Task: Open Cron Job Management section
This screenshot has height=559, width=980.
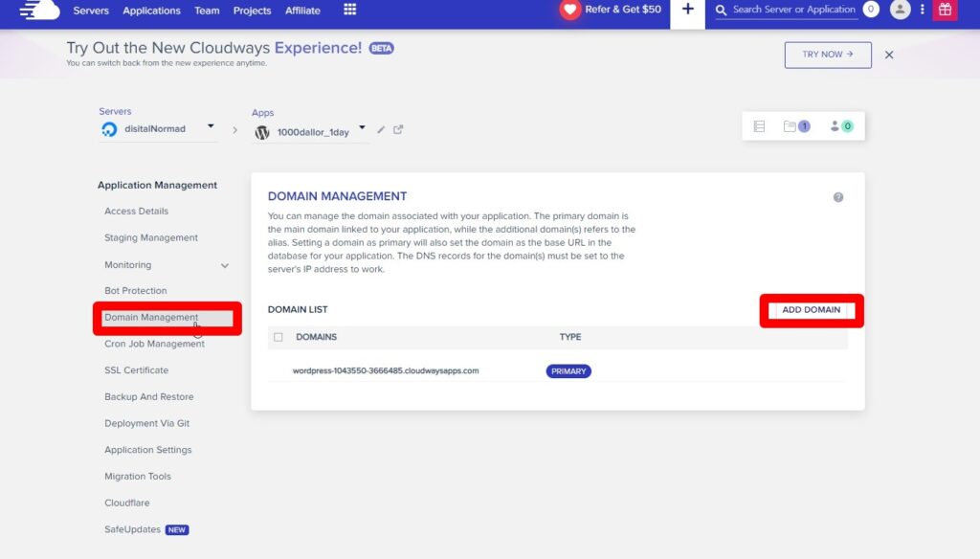Action: pyautogui.click(x=154, y=344)
